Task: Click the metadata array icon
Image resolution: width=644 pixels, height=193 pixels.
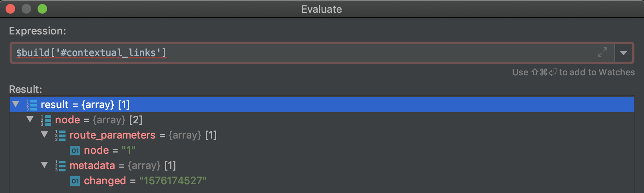Action: click(60, 166)
